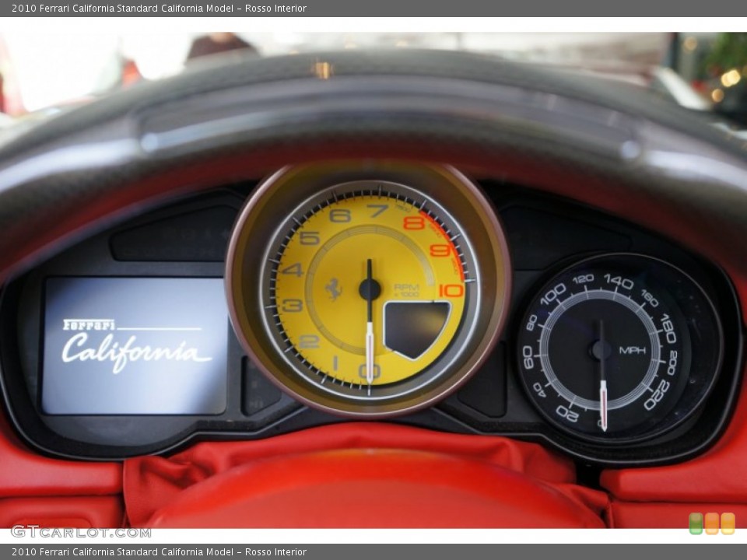Click the "2" numeral on the tachometer
Screen dimensions: 747x560
tap(309, 341)
